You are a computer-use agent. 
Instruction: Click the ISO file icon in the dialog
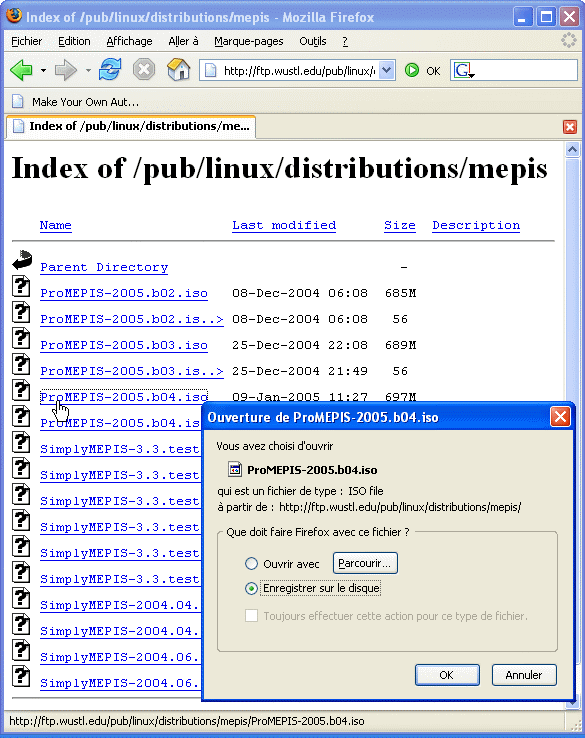point(234,469)
